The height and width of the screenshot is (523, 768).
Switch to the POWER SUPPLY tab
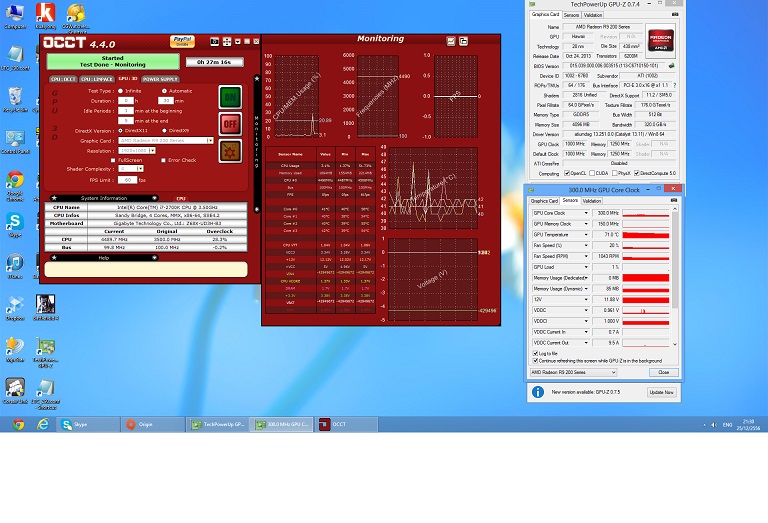tap(160, 79)
